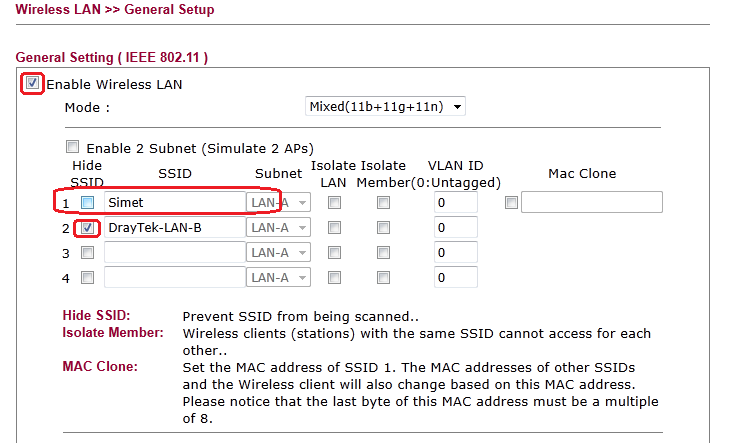This screenshot has height=443, width=729.
Task: Open Subnet dropdown for SSID 1
Action: pos(279,203)
